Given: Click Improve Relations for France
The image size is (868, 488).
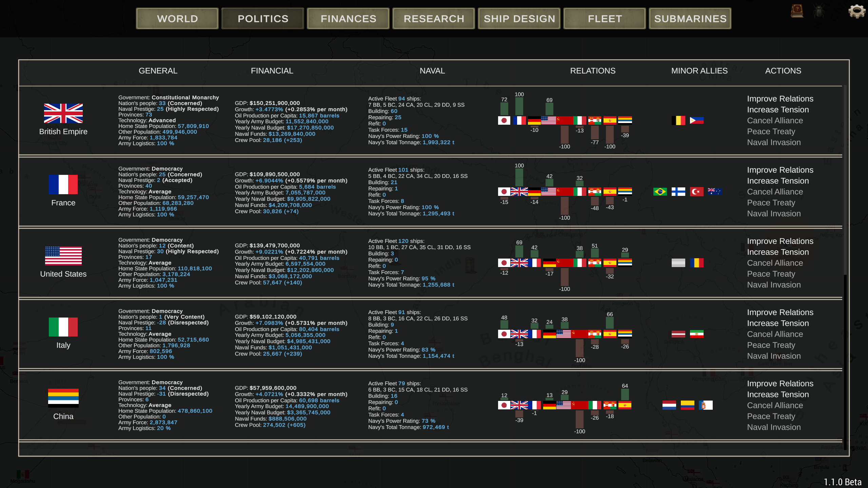Looking at the screenshot, I should 780,170.
